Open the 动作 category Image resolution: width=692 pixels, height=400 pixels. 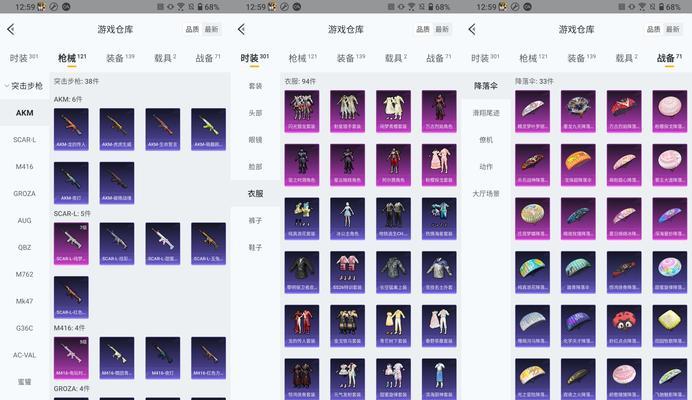[x=486, y=167]
